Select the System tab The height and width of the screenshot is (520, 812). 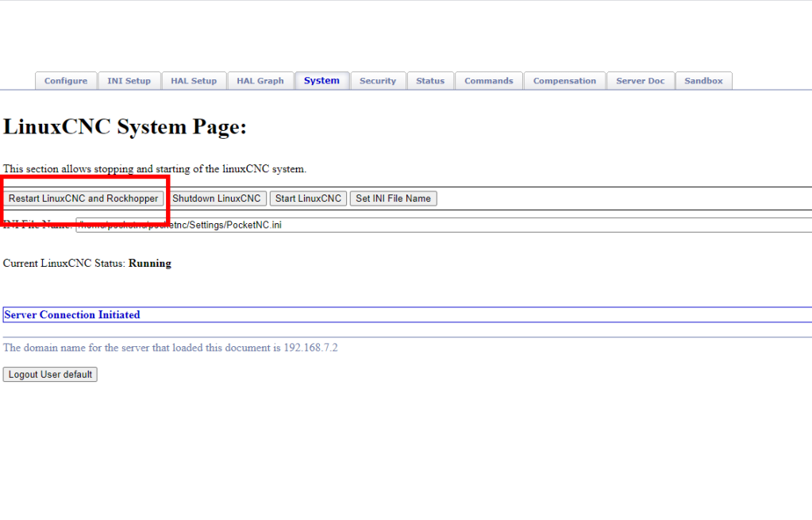[x=321, y=80]
